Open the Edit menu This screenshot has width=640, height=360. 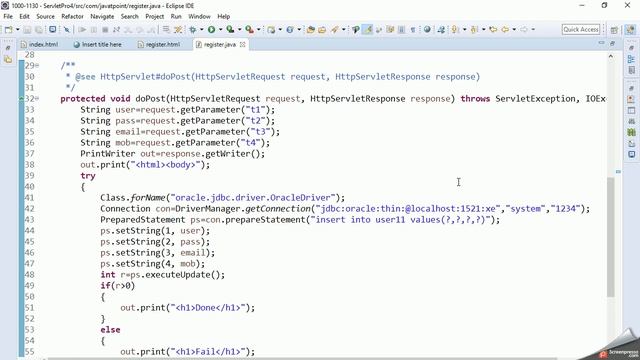[x=24, y=16]
